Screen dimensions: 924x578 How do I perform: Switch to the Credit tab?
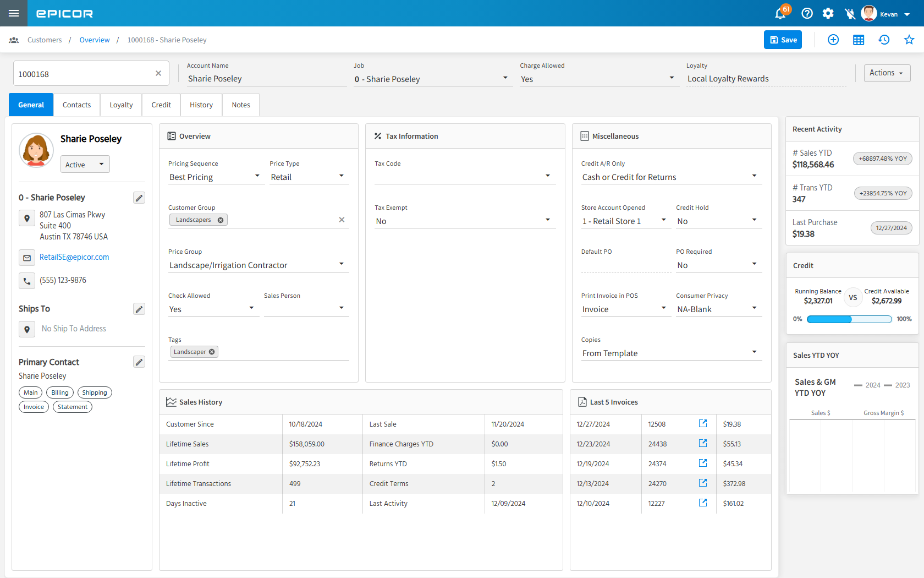click(161, 105)
